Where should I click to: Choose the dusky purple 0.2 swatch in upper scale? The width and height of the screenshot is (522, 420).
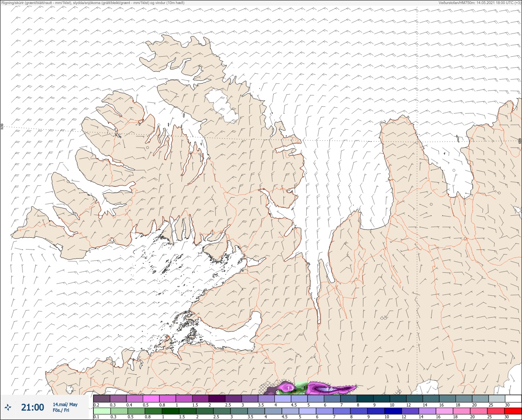(102, 398)
